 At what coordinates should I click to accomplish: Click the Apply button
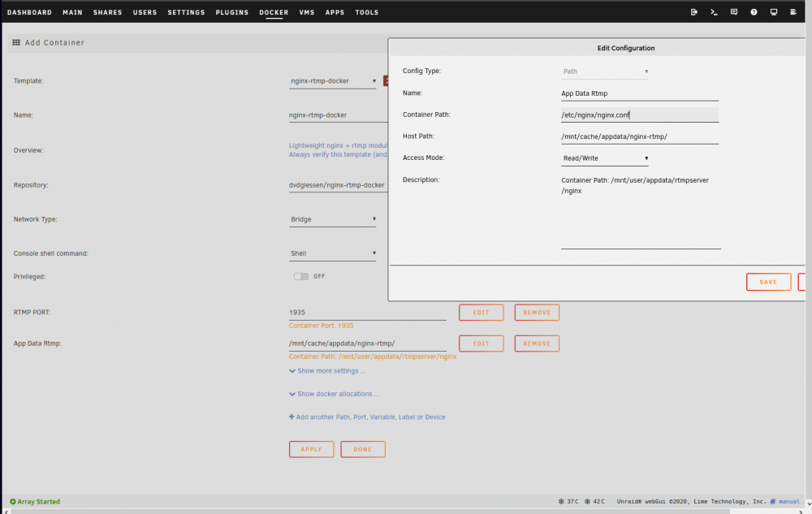[311, 449]
